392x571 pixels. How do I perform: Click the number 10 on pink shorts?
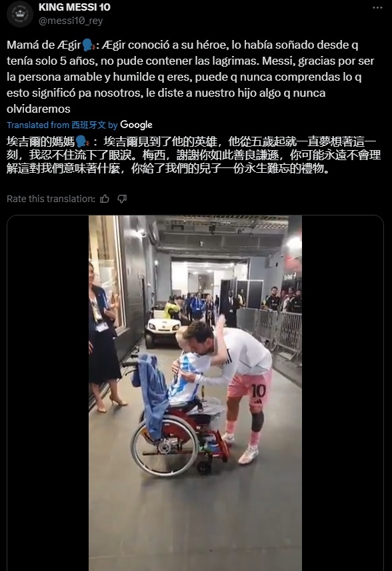258,391
